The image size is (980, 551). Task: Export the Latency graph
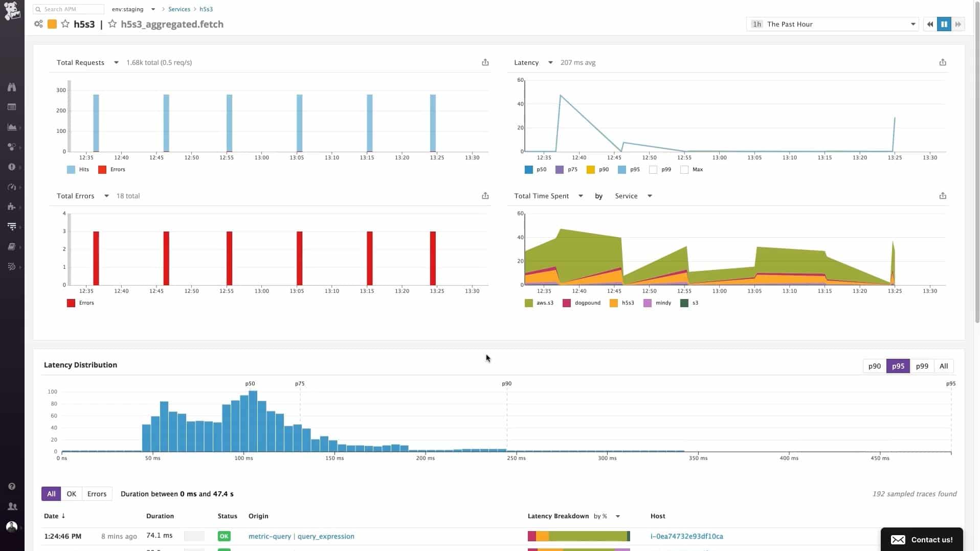tap(943, 62)
